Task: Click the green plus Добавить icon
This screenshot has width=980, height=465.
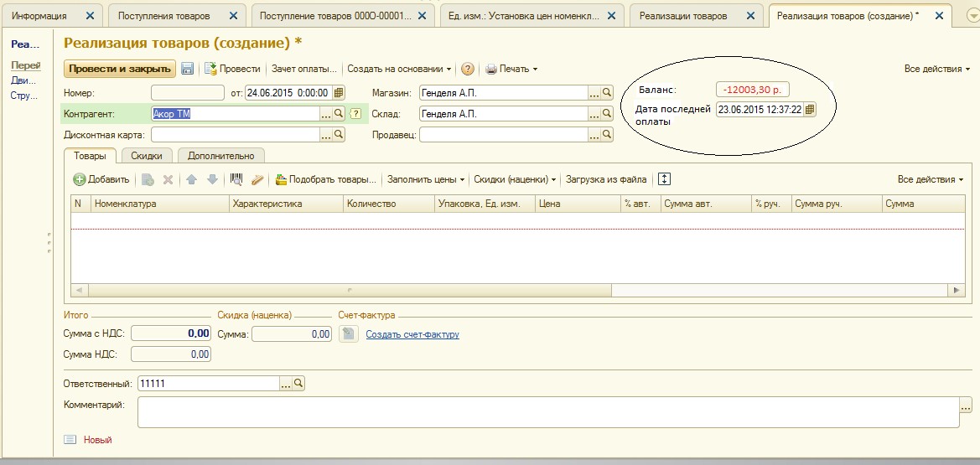Action: (80, 179)
